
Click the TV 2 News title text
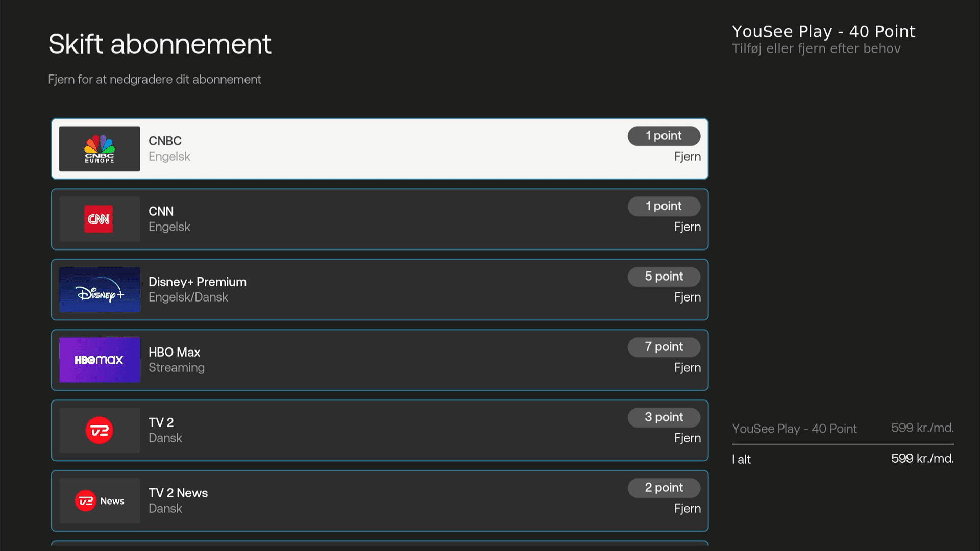tap(178, 493)
